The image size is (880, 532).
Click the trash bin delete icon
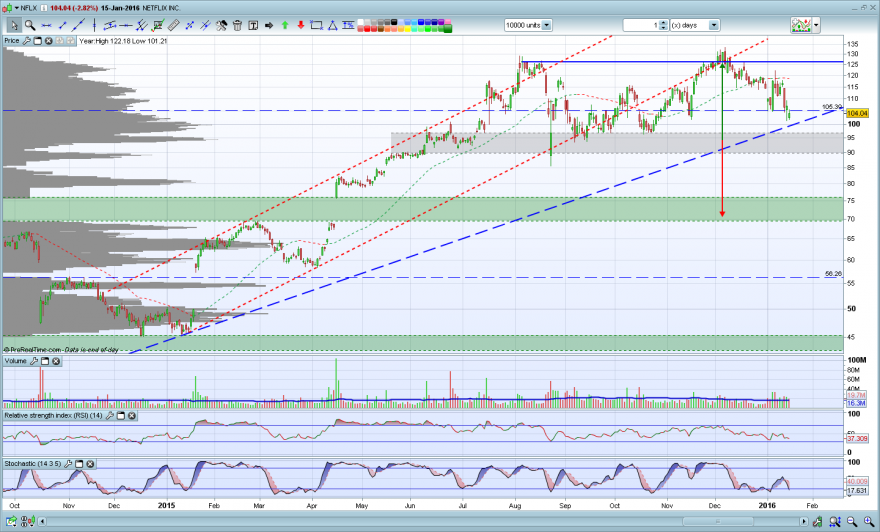[x=237, y=25]
